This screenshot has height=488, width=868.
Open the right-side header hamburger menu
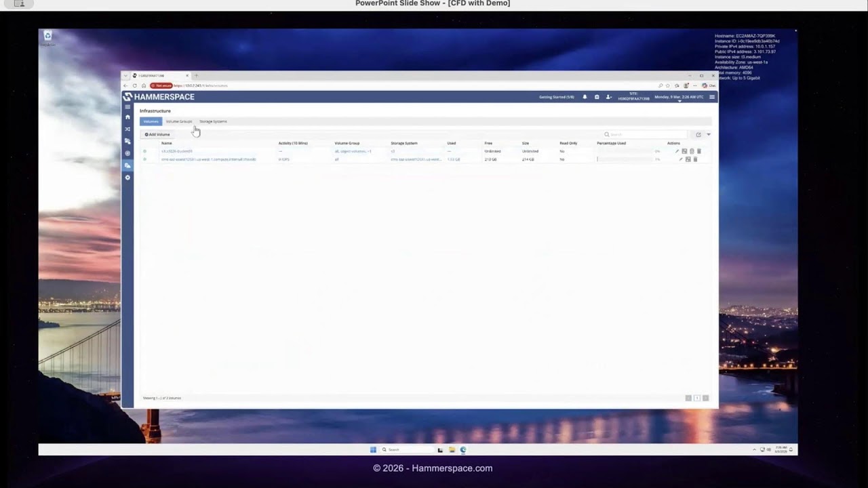pos(712,97)
